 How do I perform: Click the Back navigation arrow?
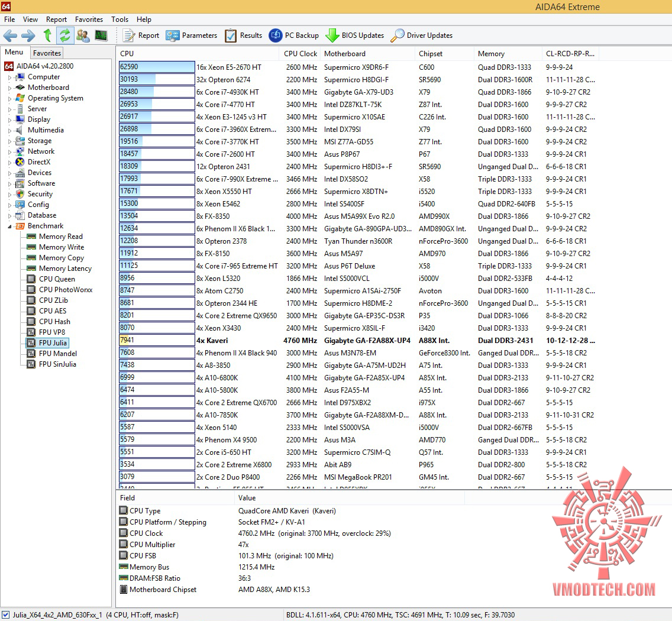(x=10, y=35)
